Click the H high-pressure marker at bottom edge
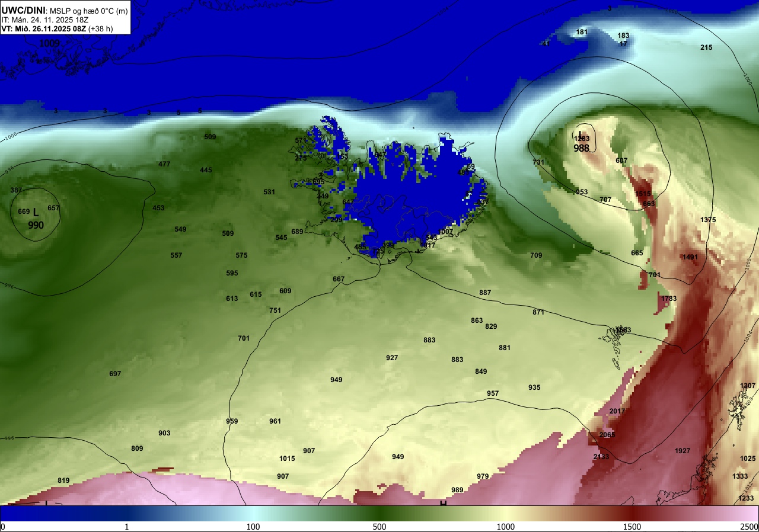This screenshot has width=759, height=532. [x=443, y=504]
